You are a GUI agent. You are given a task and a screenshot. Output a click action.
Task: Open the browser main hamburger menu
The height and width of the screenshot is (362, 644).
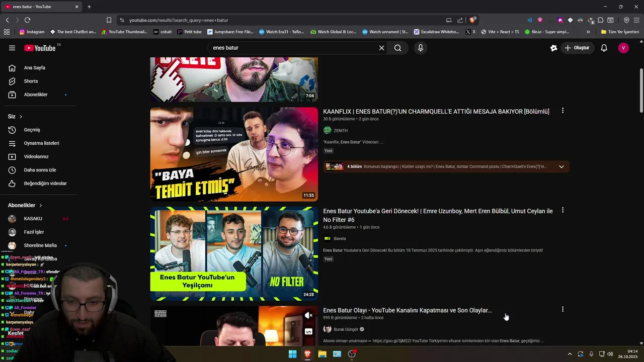[636, 20]
